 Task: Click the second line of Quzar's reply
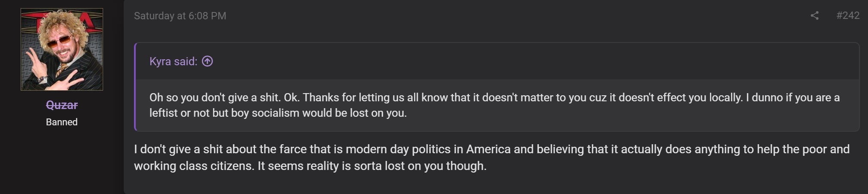(x=310, y=166)
